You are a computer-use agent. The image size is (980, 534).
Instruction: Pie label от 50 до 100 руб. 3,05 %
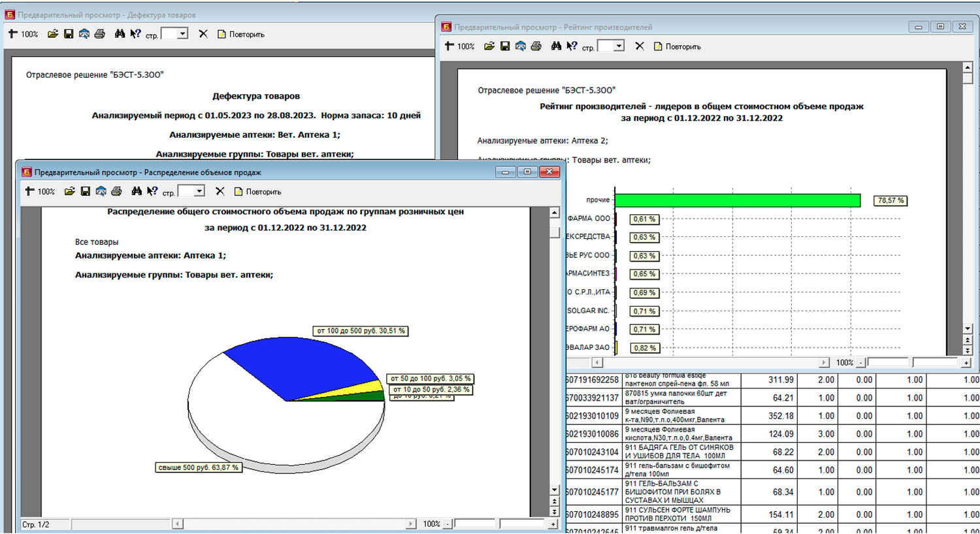pyautogui.click(x=431, y=379)
